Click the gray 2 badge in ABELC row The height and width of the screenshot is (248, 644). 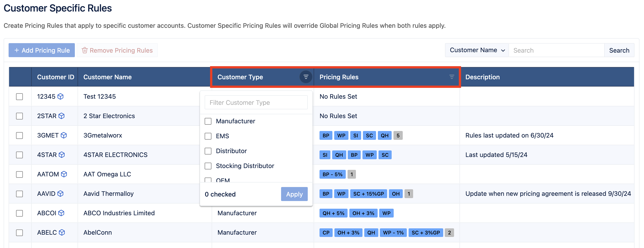[449, 233]
